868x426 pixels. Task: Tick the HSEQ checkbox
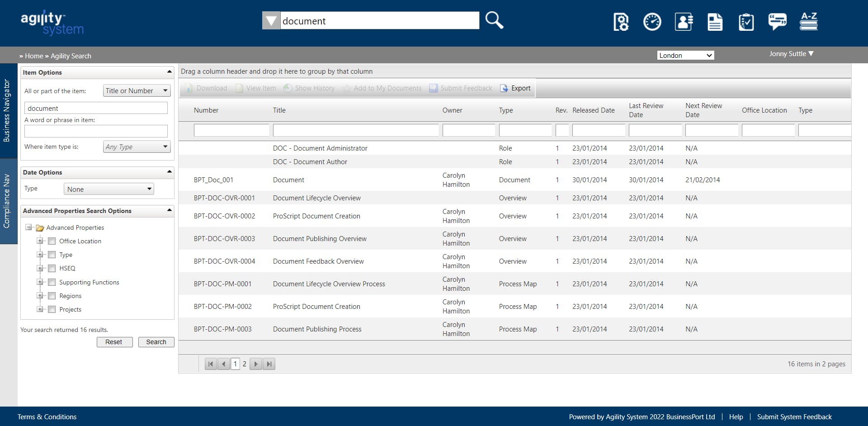click(52, 268)
